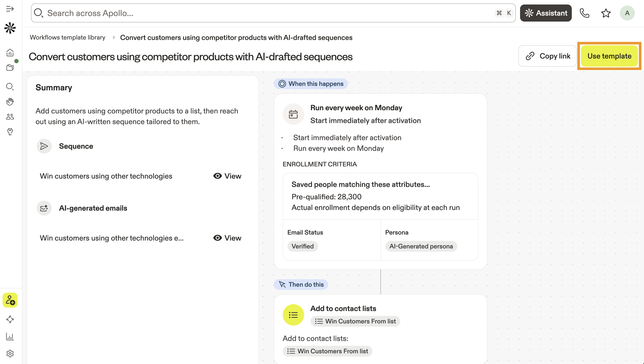Click the Copy link button

click(x=547, y=56)
